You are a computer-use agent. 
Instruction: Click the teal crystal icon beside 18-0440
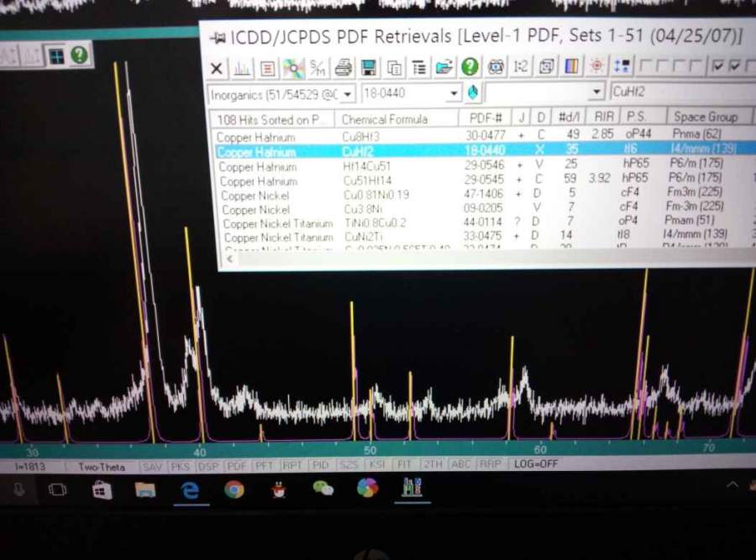pyautogui.click(x=473, y=92)
